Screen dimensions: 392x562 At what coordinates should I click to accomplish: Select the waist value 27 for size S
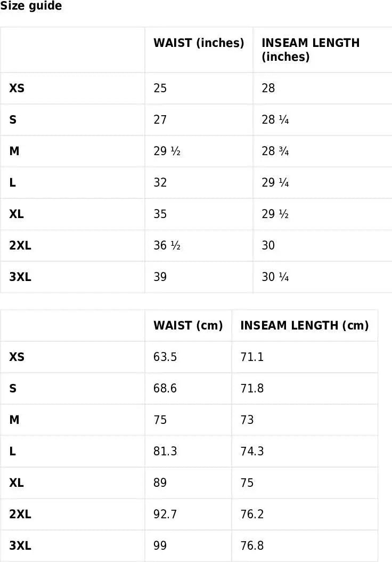160,119
